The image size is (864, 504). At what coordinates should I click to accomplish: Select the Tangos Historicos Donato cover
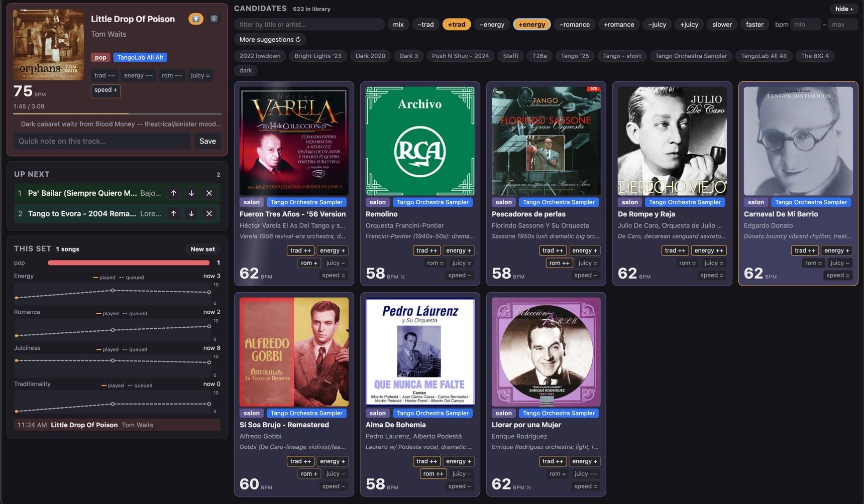tap(798, 141)
